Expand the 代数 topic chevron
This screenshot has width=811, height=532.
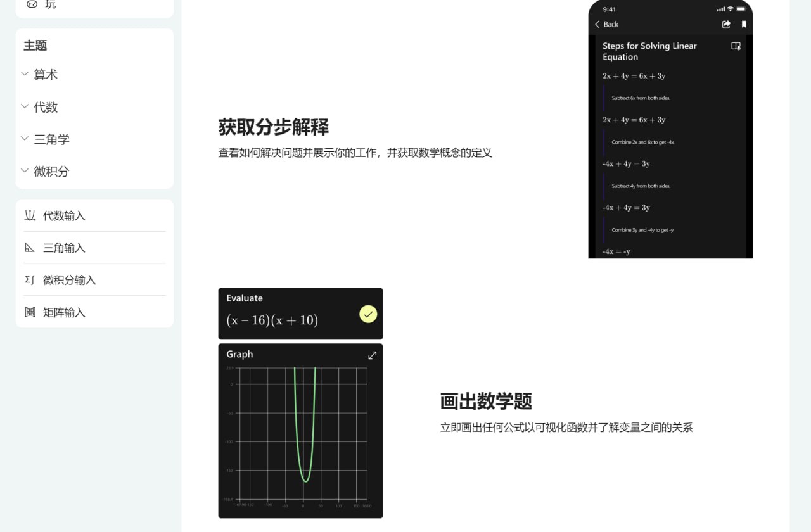25,106
